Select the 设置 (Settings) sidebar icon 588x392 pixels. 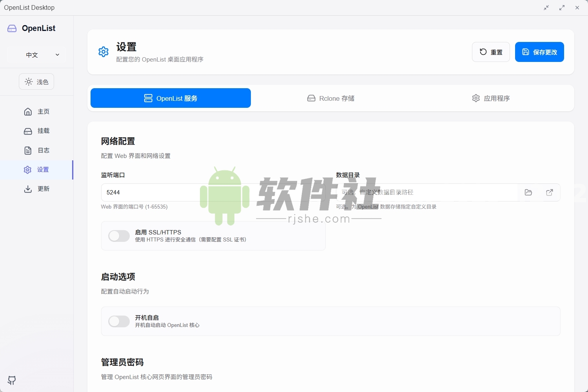pyautogui.click(x=27, y=170)
